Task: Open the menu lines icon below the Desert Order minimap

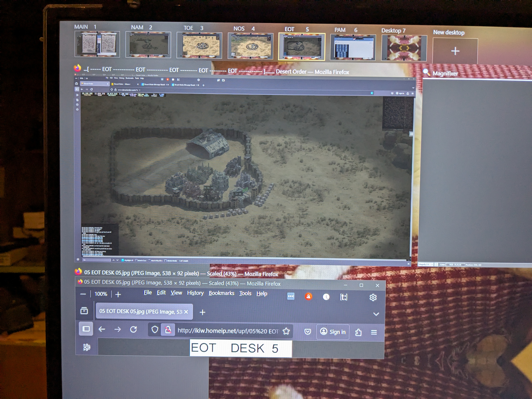Action: tap(411, 134)
